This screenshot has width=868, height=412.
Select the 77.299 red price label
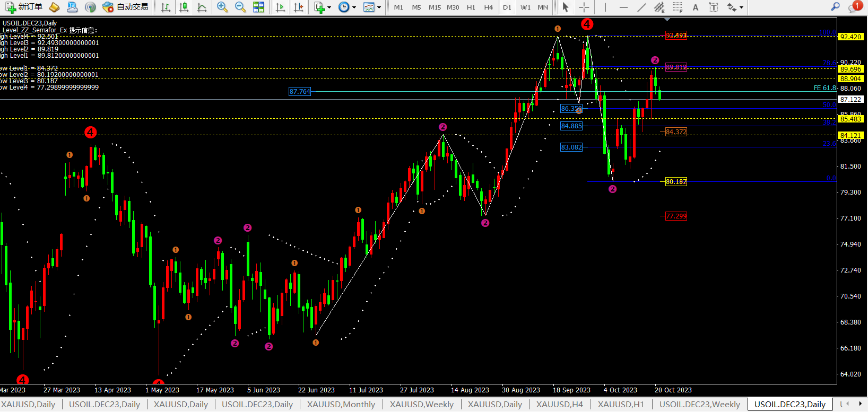(x=676, y=216)
